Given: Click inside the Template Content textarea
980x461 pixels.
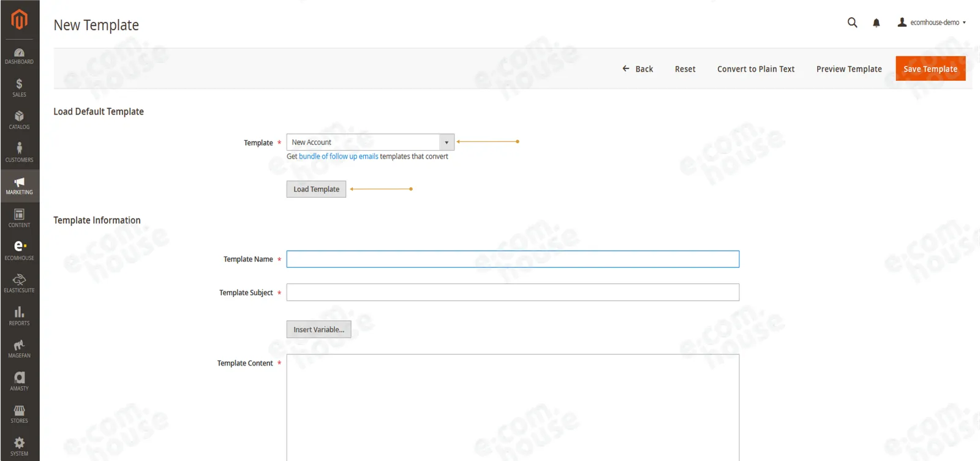Looking at the screenshot, I should coord(513,407).
